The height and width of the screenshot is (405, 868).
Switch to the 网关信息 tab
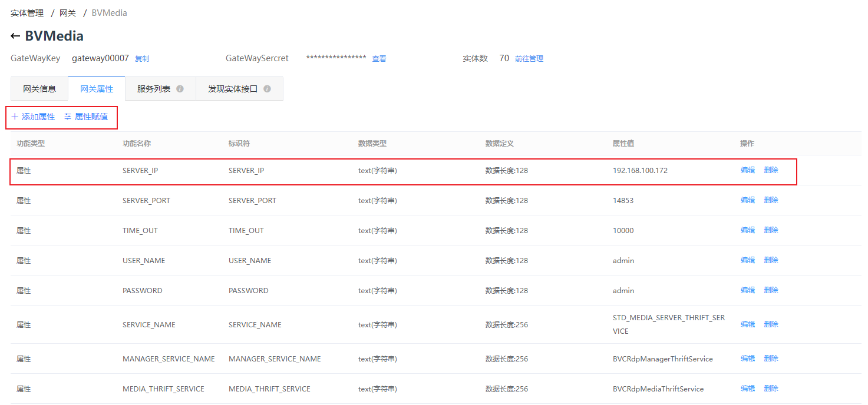click(39, 89)
